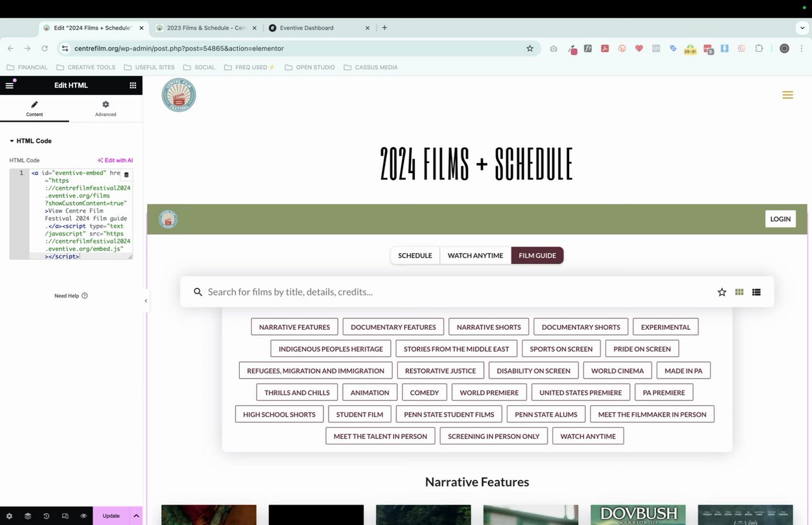Image resolution: width=812 pixels, height=525 pixels.
Task: Collapse the Elementor side panel handle
Action: 146,301
